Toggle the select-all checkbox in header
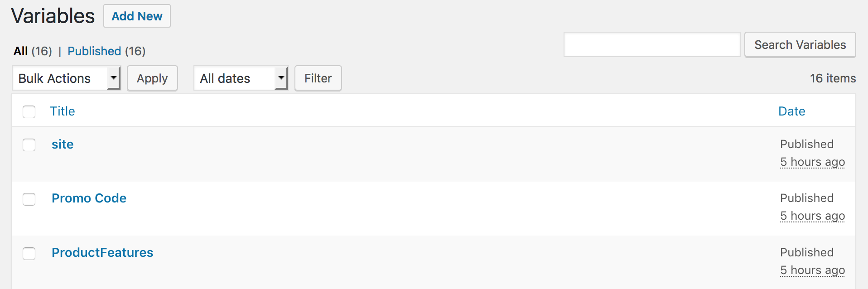The image size is (868, 289). (29, 111)
